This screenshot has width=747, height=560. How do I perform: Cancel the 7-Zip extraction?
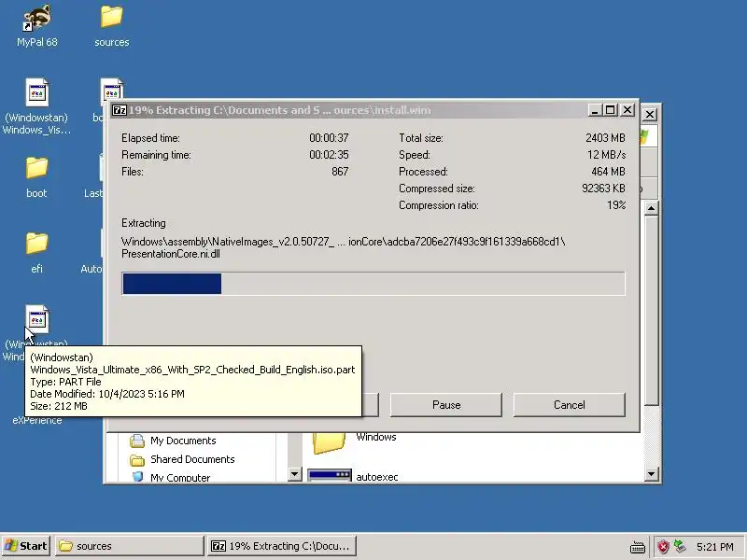(x=569, y=405)
